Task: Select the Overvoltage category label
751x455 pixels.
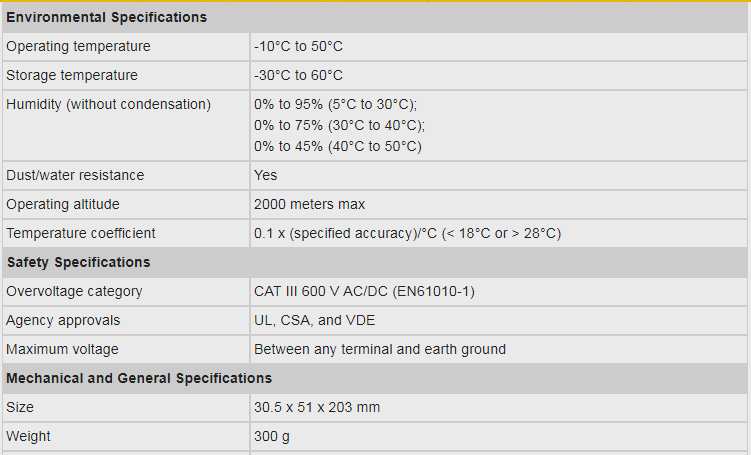Action: pos(74,291)
